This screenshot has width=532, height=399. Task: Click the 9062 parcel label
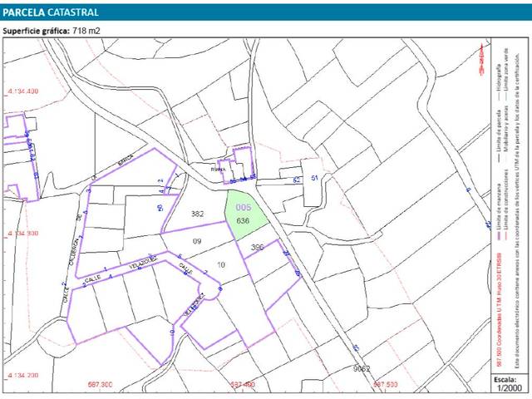click(361, 367)
